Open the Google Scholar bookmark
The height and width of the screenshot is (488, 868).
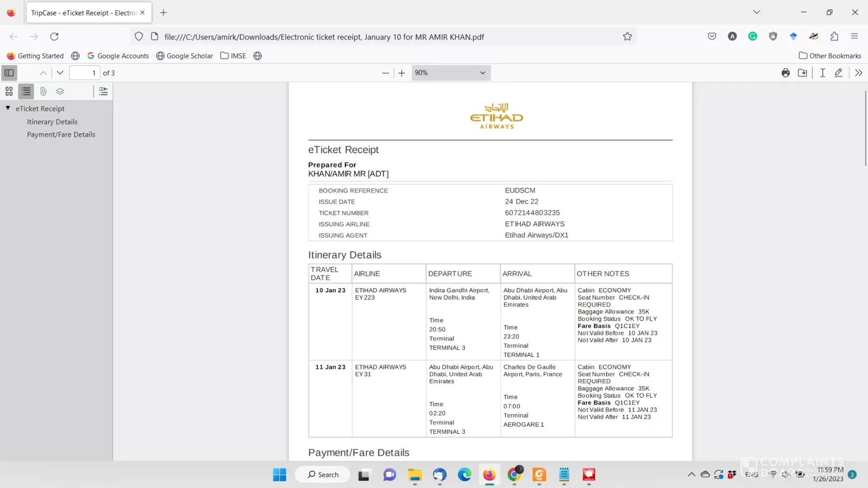coord(185,56)
